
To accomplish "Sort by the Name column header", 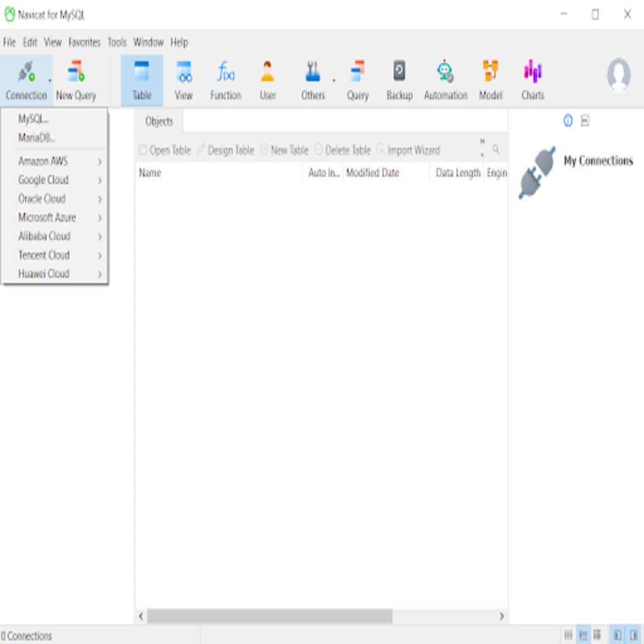I will 219,173.
